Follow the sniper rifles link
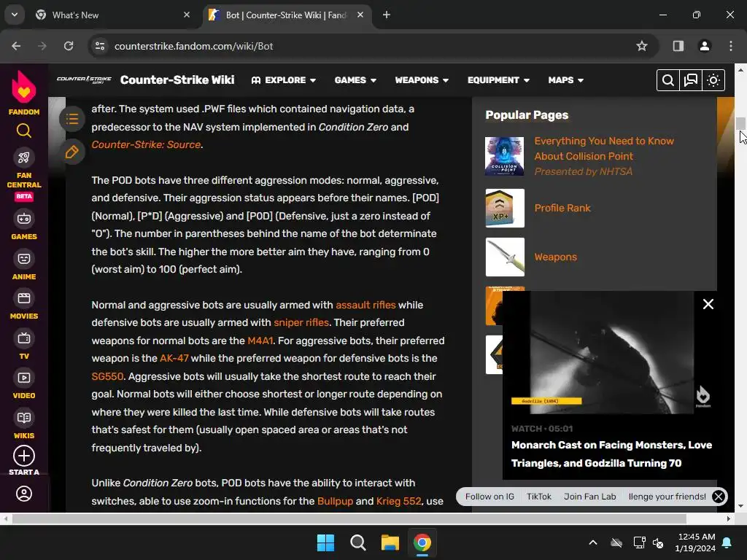Screen dimensions: 747x560 pos(301,322)
